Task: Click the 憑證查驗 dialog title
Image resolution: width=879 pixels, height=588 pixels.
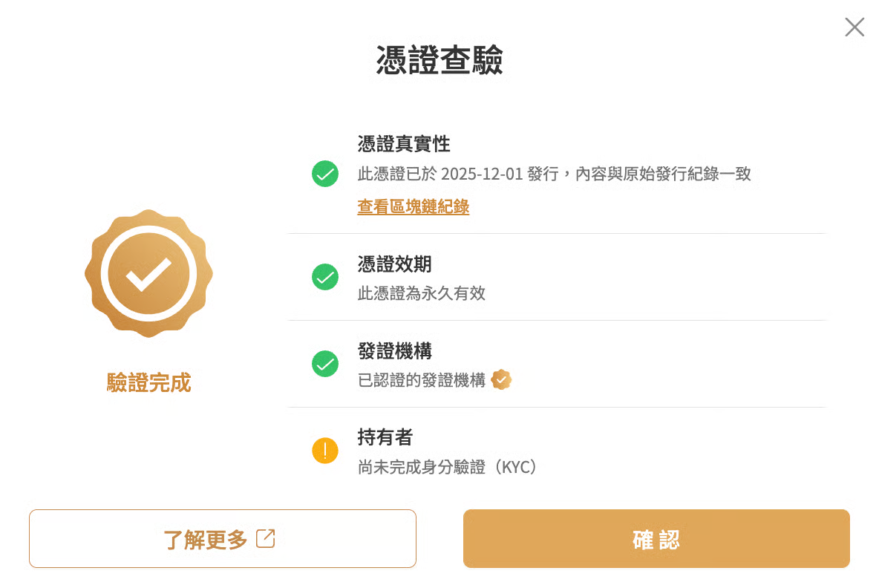Action: click(439, 61)
